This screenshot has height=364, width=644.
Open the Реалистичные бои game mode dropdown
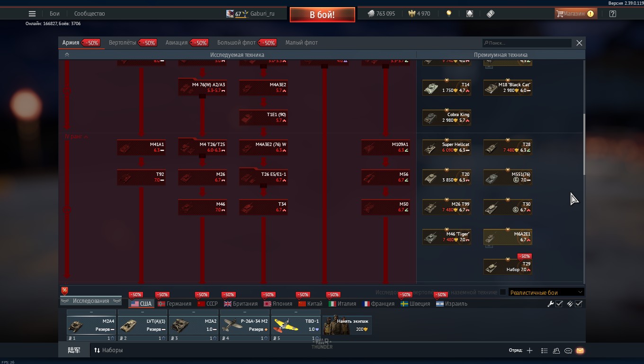[x=546, y=292]
